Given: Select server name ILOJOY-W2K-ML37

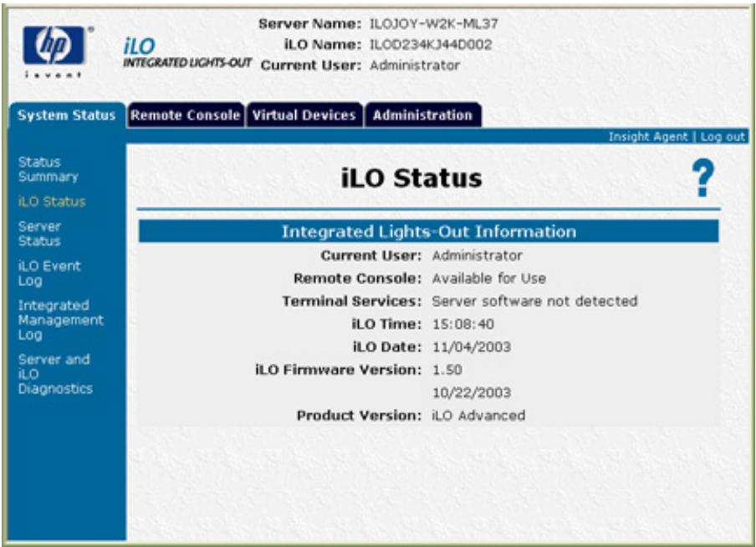Looking at the screenshot, I should [x=433, y=23].
